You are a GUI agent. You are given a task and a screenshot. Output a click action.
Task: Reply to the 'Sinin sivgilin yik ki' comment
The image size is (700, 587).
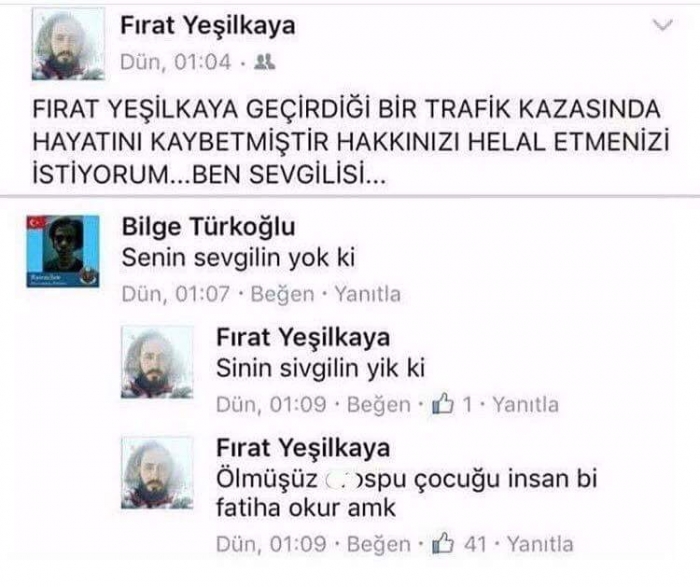pyautogui.click(x=525, y=405)
